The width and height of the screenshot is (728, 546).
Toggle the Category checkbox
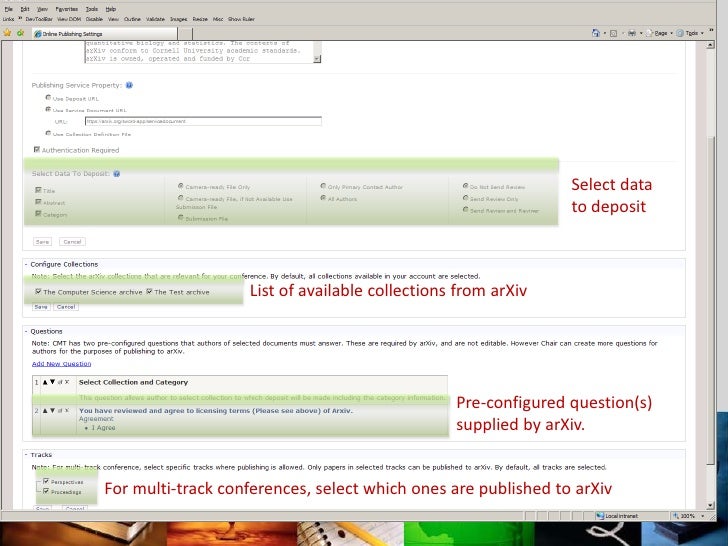coord(38,214)
